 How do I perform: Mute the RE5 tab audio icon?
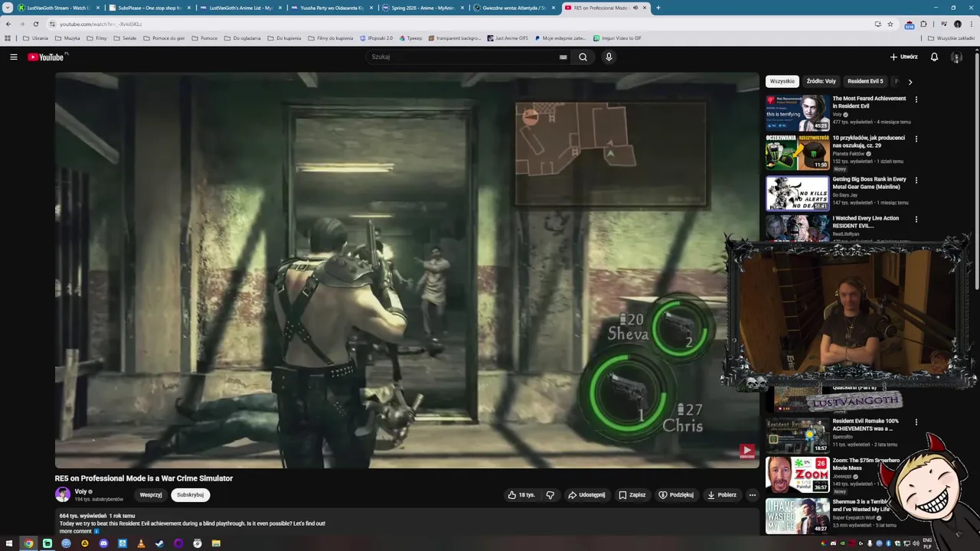635,8
